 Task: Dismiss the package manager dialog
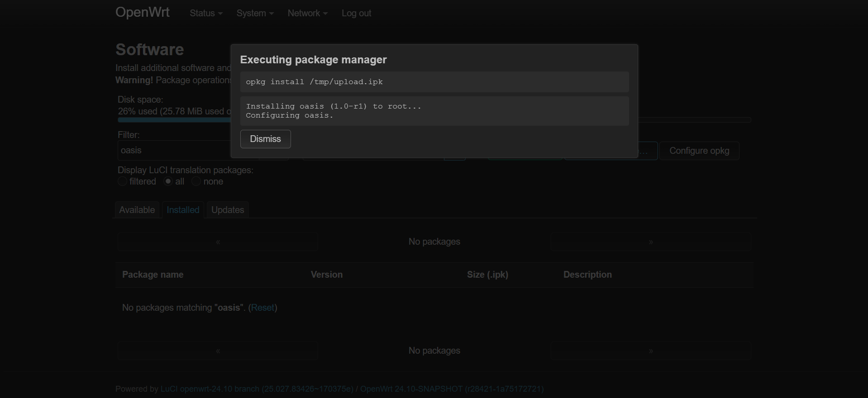click(265, 139)
